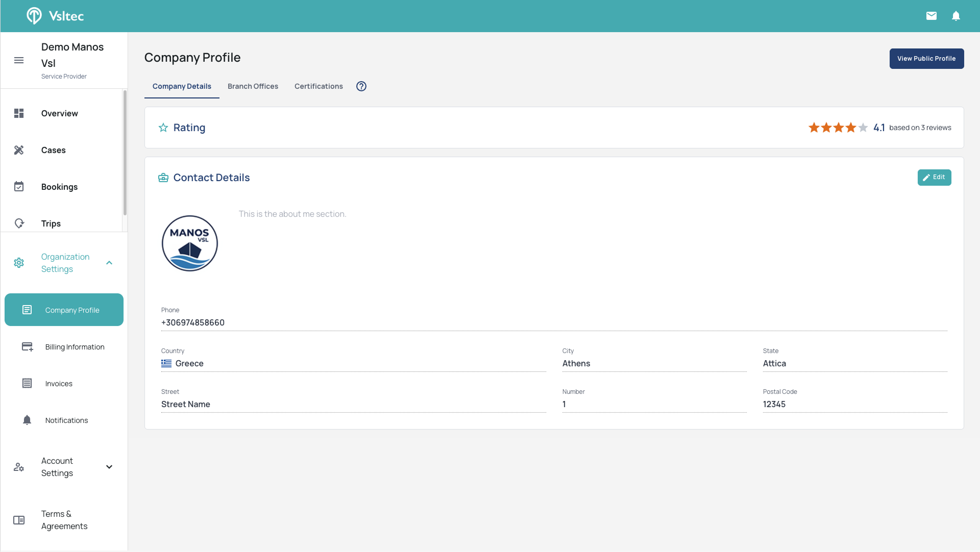Click the notification bell in header

click(956, 16)
